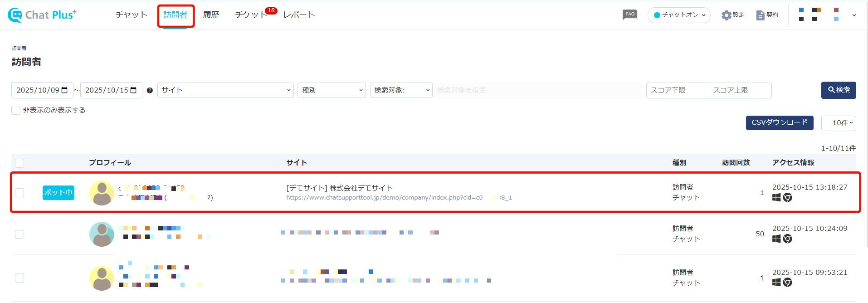Click the first visitor's yellow avatar
Viewport: 868px width, 303px height.
pyautogui.click(x=102, y=193)
